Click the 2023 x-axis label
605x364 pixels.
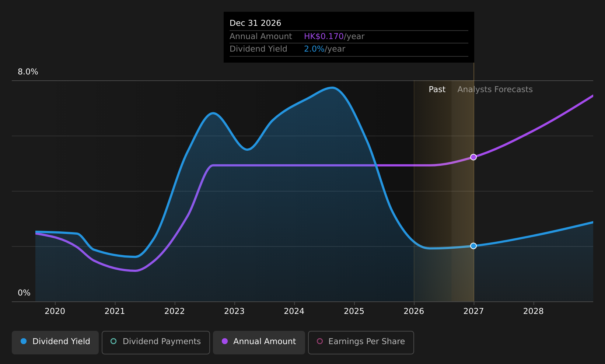[234, 311]
